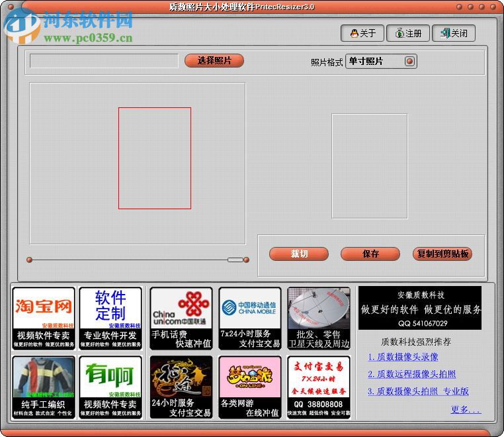Viewport: 504px width, 437px height.
Task: Open the 淘宝网 视频软件专卖 ad
Action: (x=44, y=318)
